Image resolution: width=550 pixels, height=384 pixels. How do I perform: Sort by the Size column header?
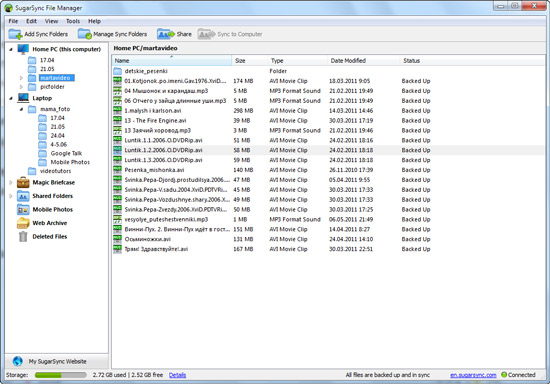coord(249,60)
